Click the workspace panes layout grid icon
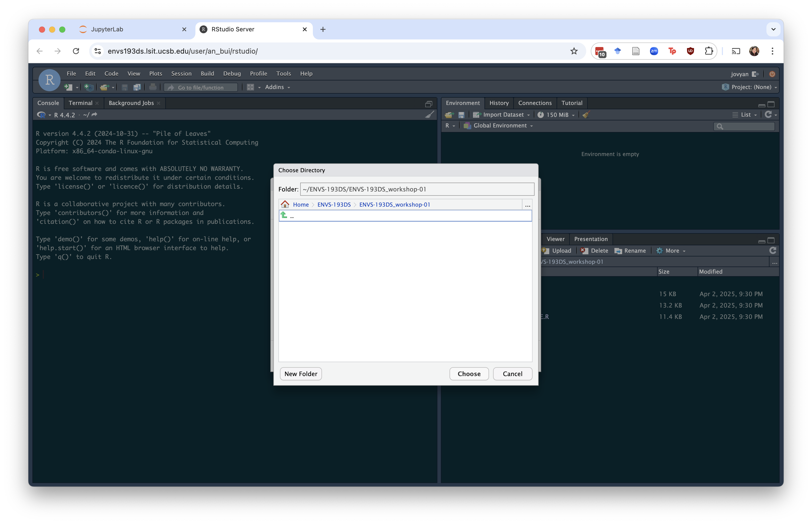The image size is (812, 524). [250, 88]
